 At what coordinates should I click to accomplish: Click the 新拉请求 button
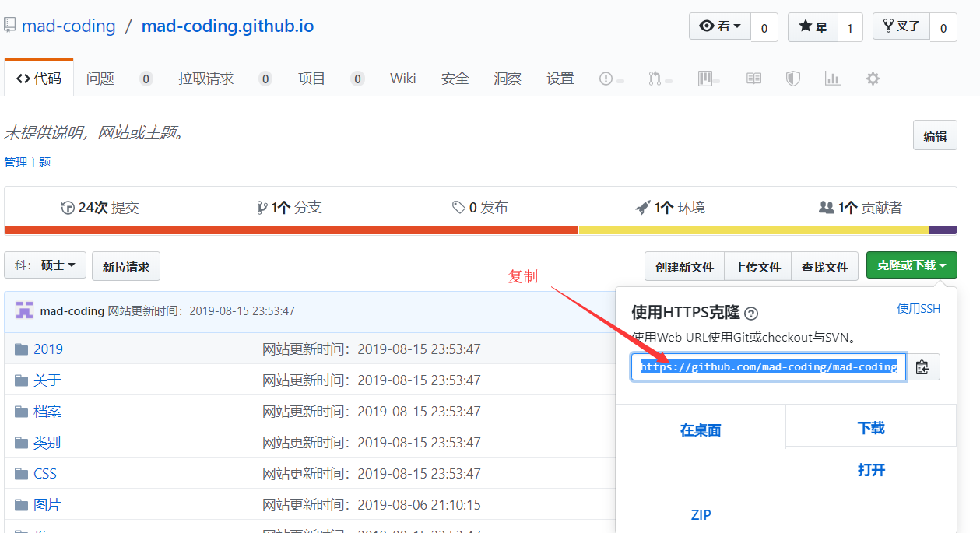coord(126,266)
